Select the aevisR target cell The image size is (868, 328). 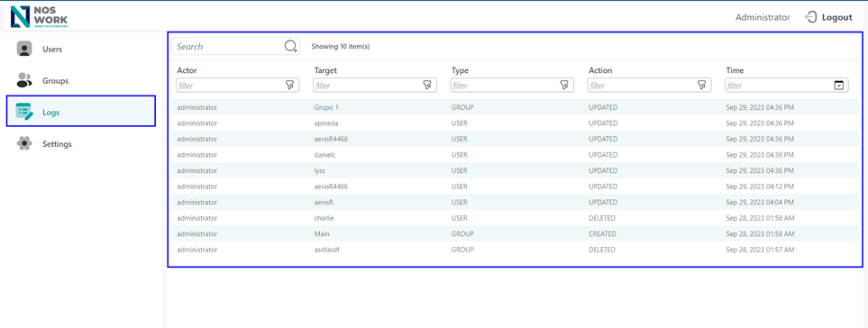coord(324,203)
